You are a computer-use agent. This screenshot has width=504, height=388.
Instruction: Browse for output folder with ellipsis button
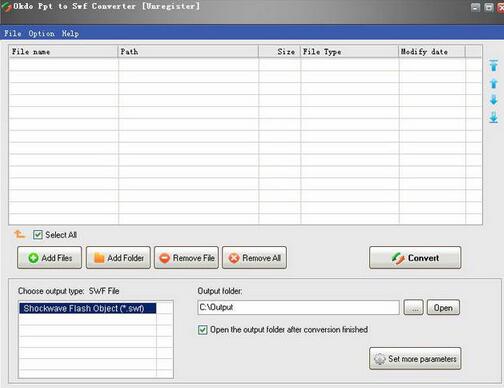click(x=413, y=307)
